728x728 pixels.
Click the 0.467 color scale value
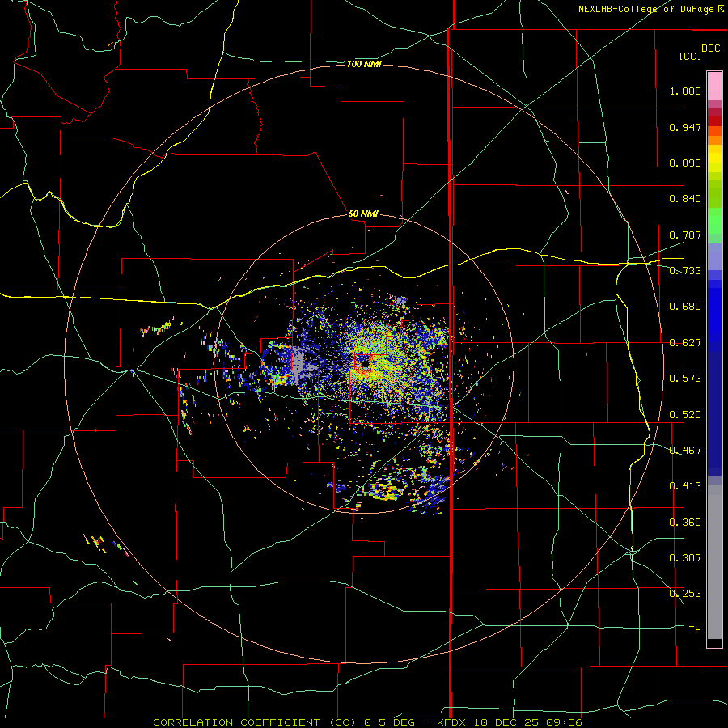point(685,451)
